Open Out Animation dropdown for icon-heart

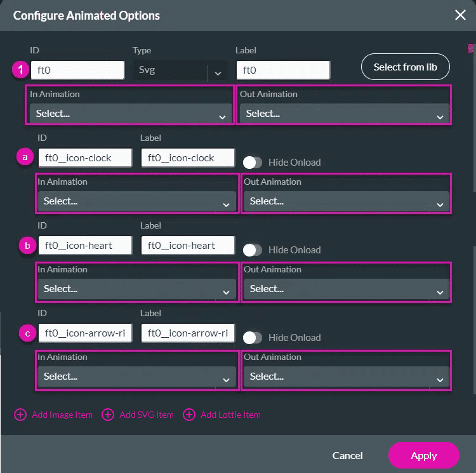point(347,289)
